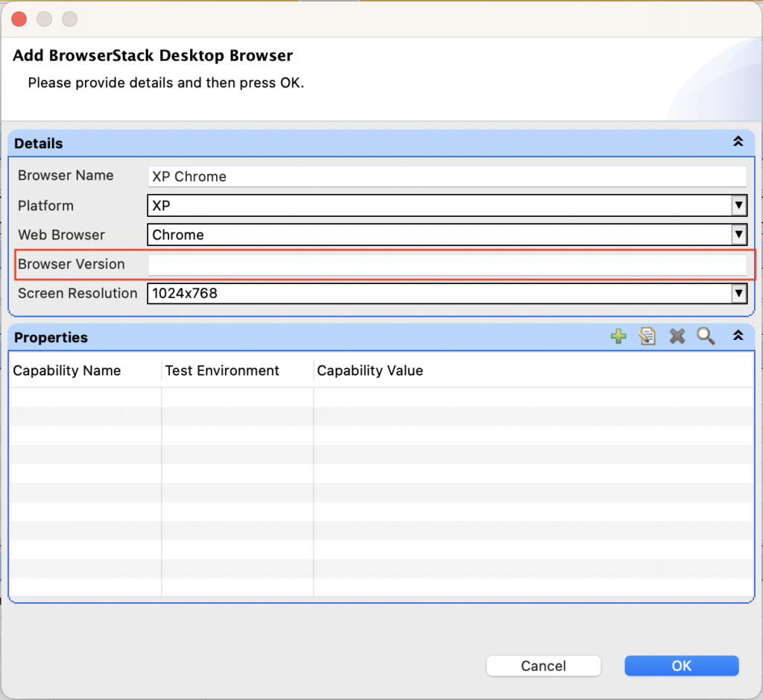This screenshot has width=763, height=700.
Task: Collapse the Details section with its chevron icon
Action: tap(738, 141)
